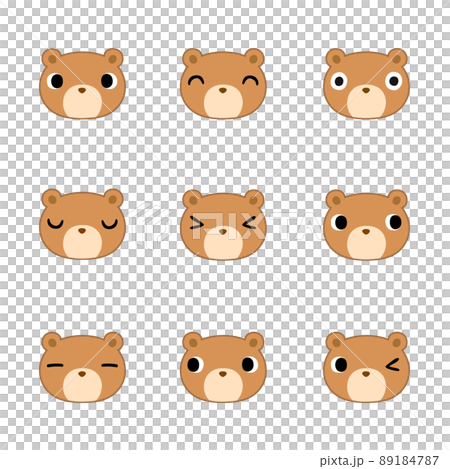The width and height of the screenshot is (450, 469).
Task: Pick the smiling bear with arched happy eyes
Action: [x=223, y=84]
